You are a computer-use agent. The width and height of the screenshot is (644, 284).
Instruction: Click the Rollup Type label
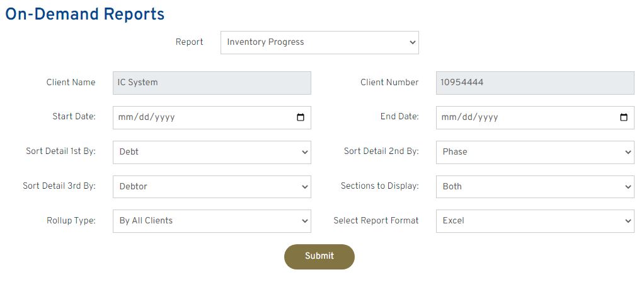coord(71,221)
